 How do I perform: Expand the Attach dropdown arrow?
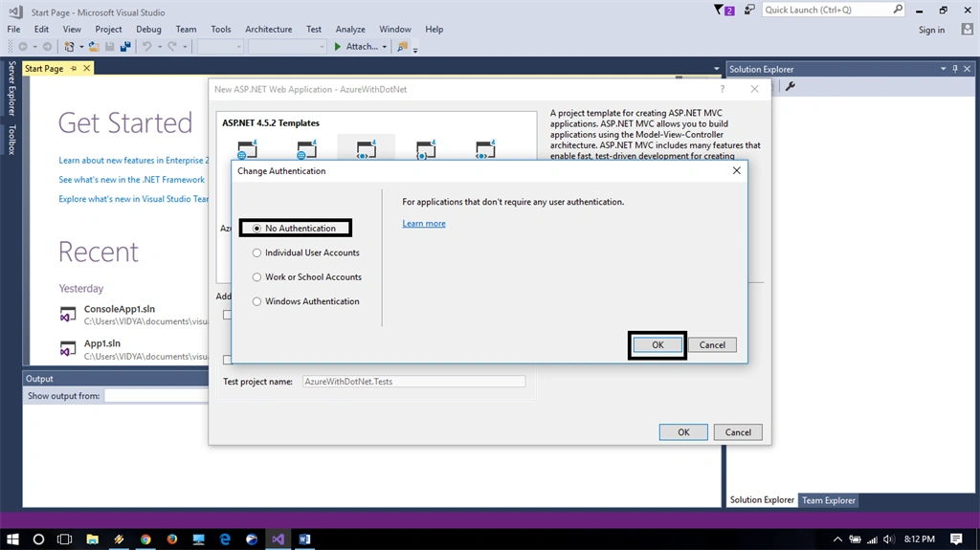tap(385, 47)
